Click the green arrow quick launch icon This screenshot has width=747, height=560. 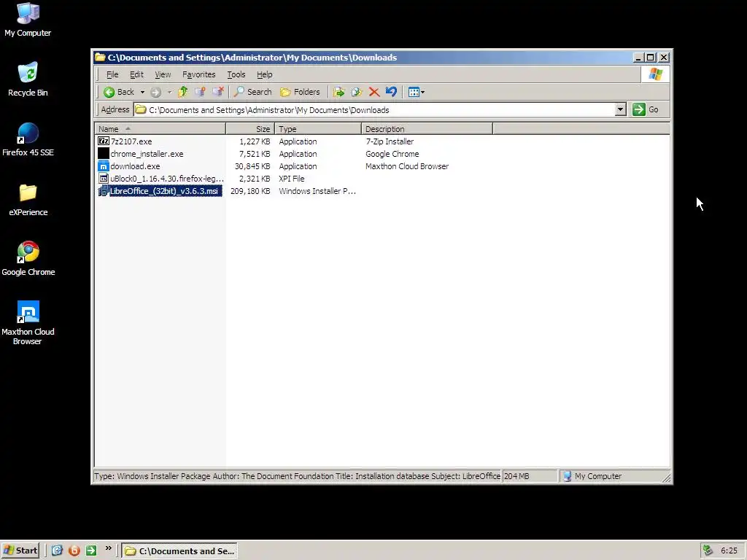tap(91, 551)
